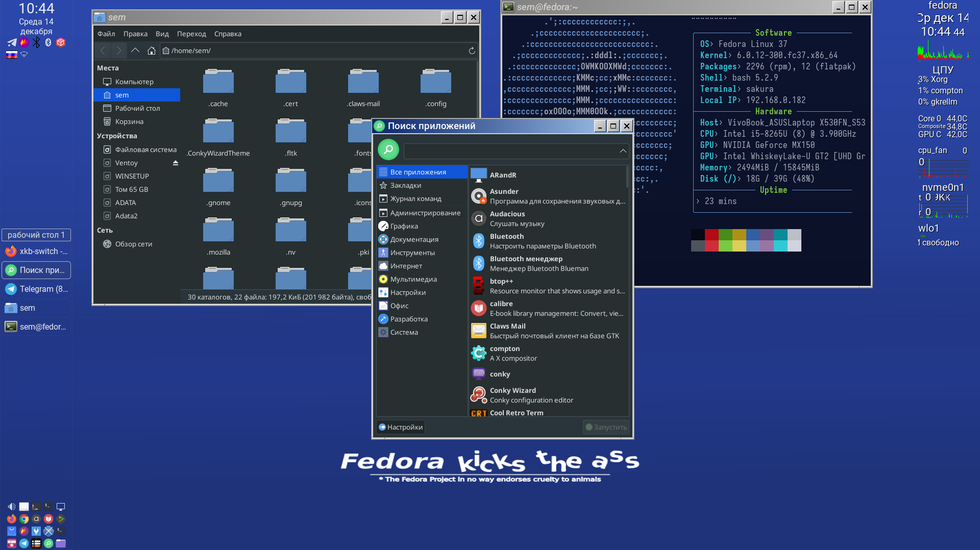This screenshot has width=980, height=550.
Task: Select btop++ resource monitor entry
Action: click(548, 286)
